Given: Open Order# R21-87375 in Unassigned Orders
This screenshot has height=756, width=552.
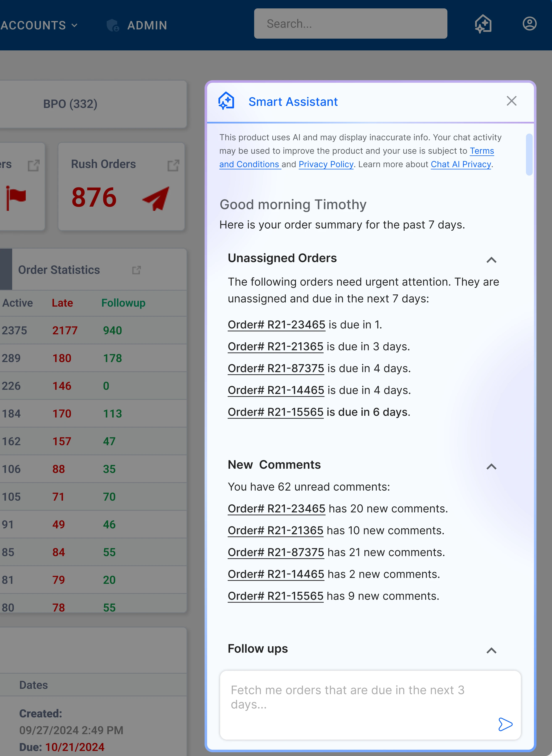Looking at the screenshot, I should pos(276,368).
